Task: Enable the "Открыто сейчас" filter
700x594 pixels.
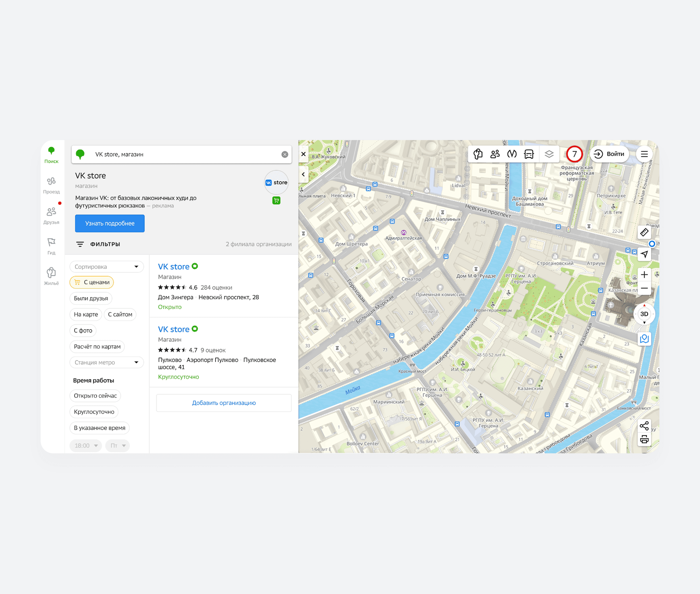Action: point(95,396)
